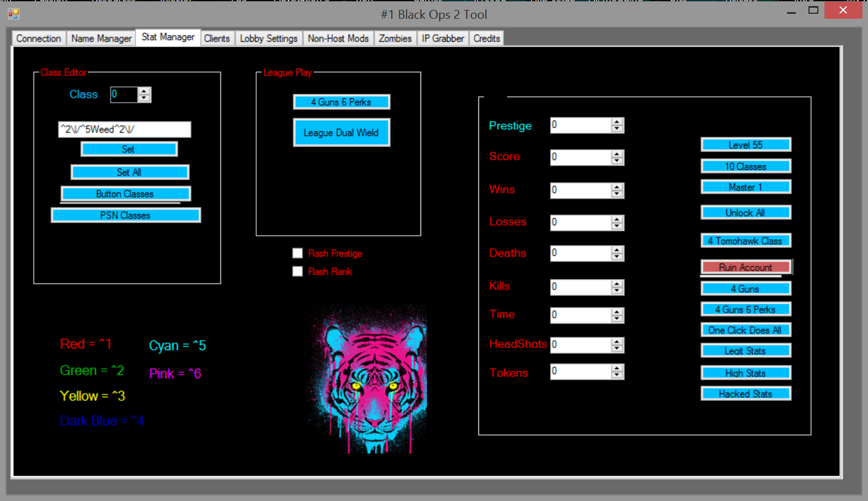Decrease the Tokens value
The image size is (868, 501).
[617, 375]
